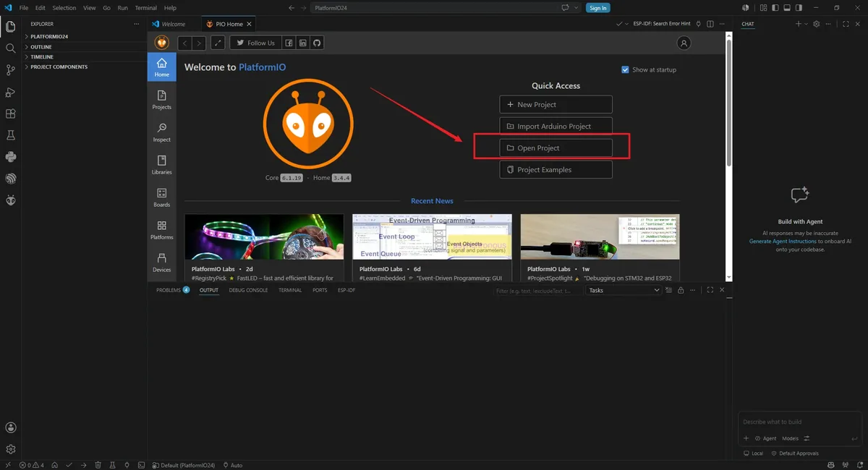Open the Accounts icon in activity bar

tap(10, 428)
